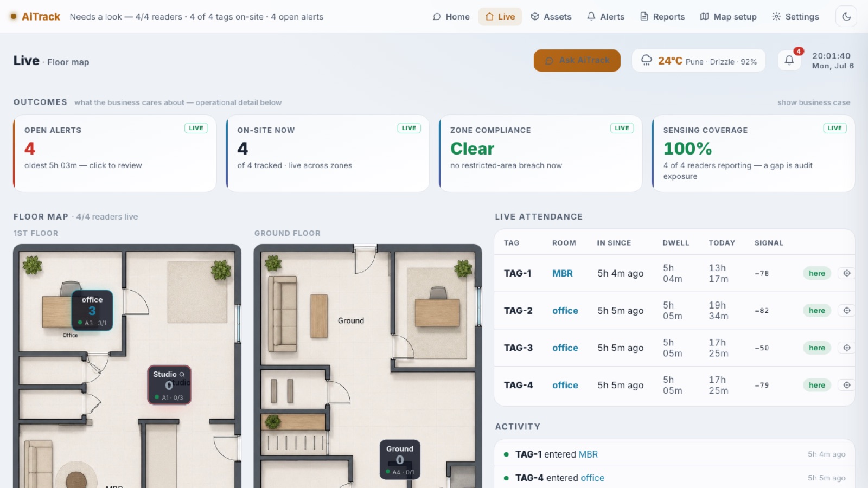Screen dimensions: 868x488
Task: Select the TAG-2 row label
Action: [518, 311]
